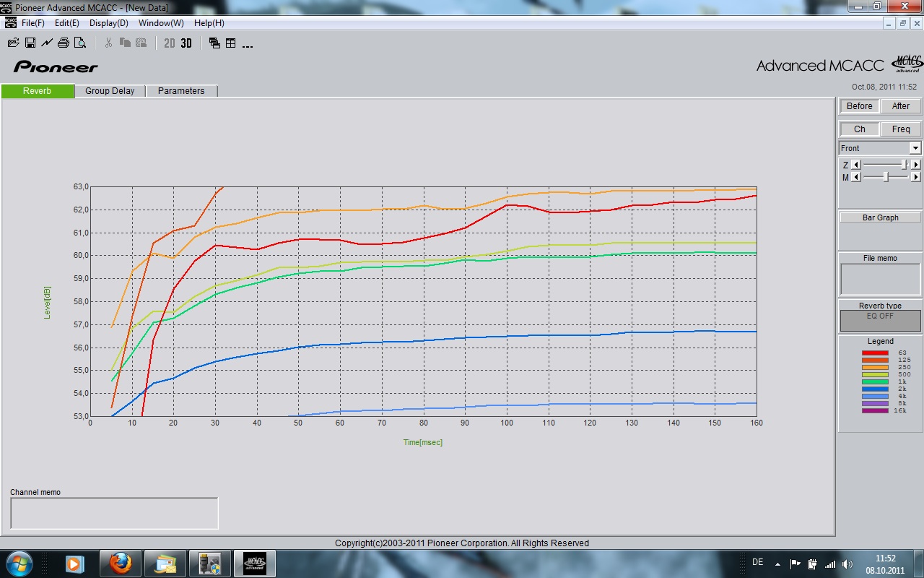Click into the Channel memo text field

114,513
